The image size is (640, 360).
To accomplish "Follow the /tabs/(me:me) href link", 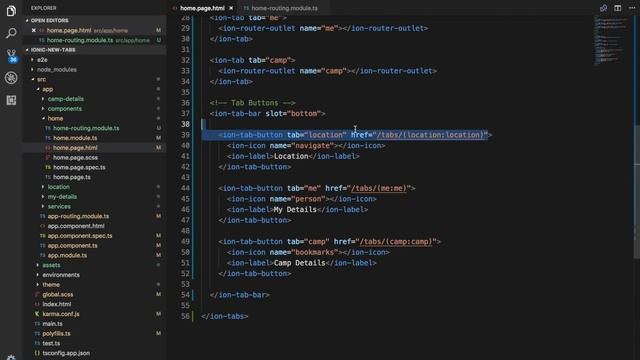I will [x=379, y=189].
